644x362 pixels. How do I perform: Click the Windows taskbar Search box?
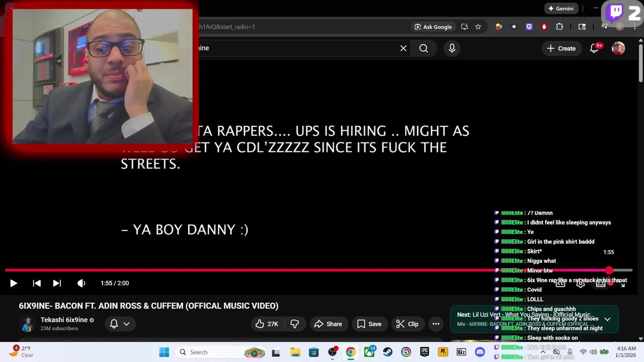point(221,352)
